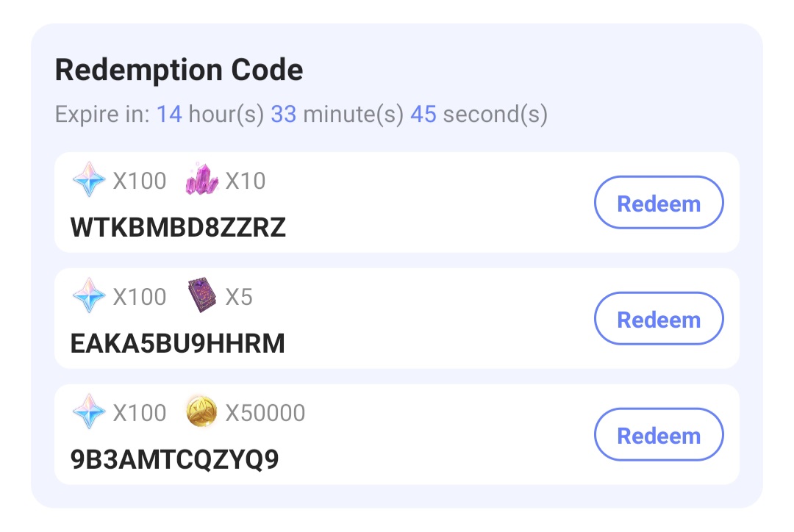Click Redeem for code 9B3AMTCQZYQ9

(x=658, y=434)
